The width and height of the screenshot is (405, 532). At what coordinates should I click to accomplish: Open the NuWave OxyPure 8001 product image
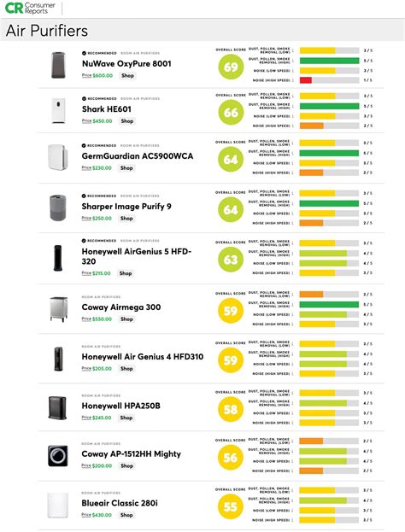[58, 65]
